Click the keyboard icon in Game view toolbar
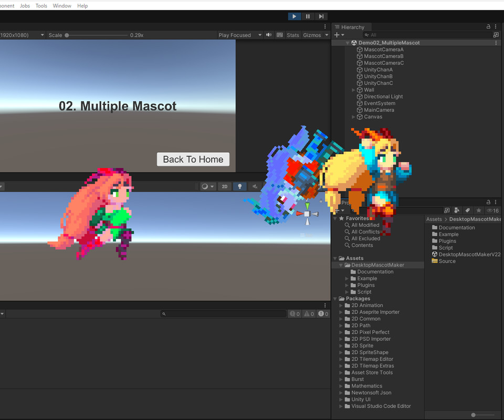The height and width of the screenshot is (420, 504). (x=280, y=35)
